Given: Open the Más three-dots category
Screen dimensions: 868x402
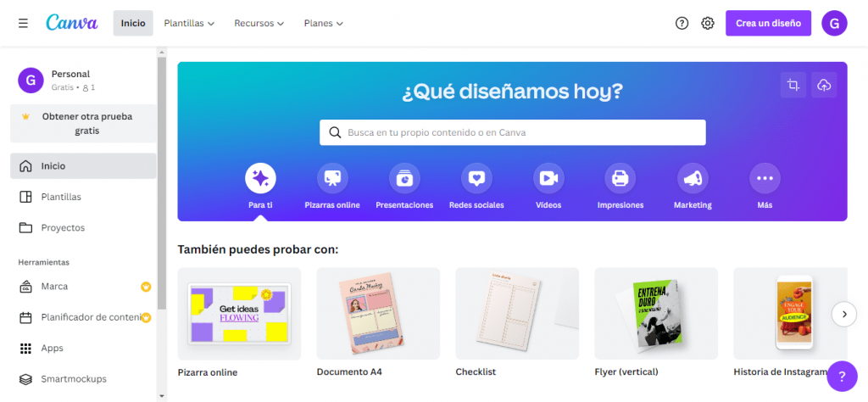Looking at the screenshot, I should pyautogui.click(x=765, y=178).
